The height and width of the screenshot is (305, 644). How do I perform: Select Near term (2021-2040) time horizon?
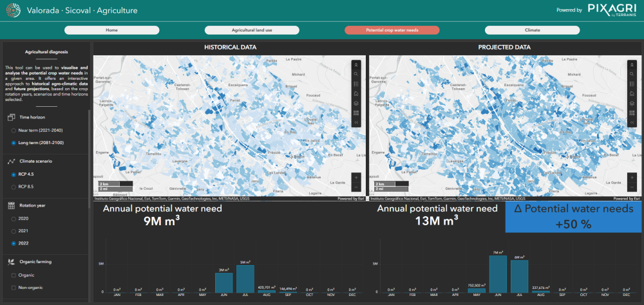pos(14,131)
